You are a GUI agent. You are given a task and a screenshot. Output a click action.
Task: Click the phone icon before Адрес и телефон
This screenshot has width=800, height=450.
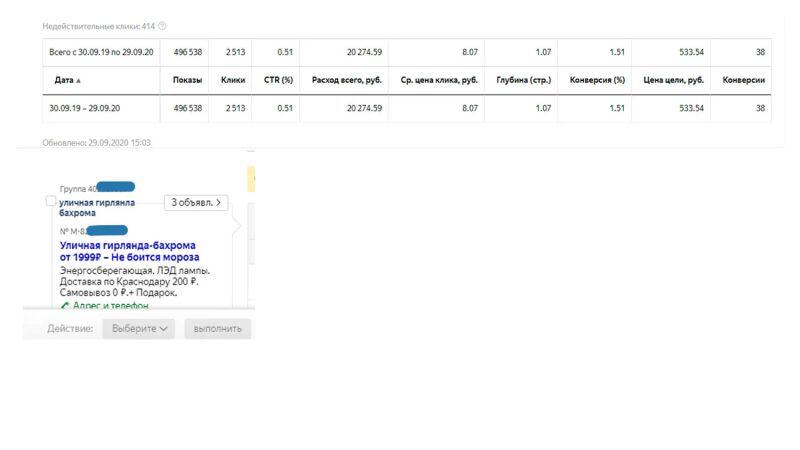click(x=65, y=306)
